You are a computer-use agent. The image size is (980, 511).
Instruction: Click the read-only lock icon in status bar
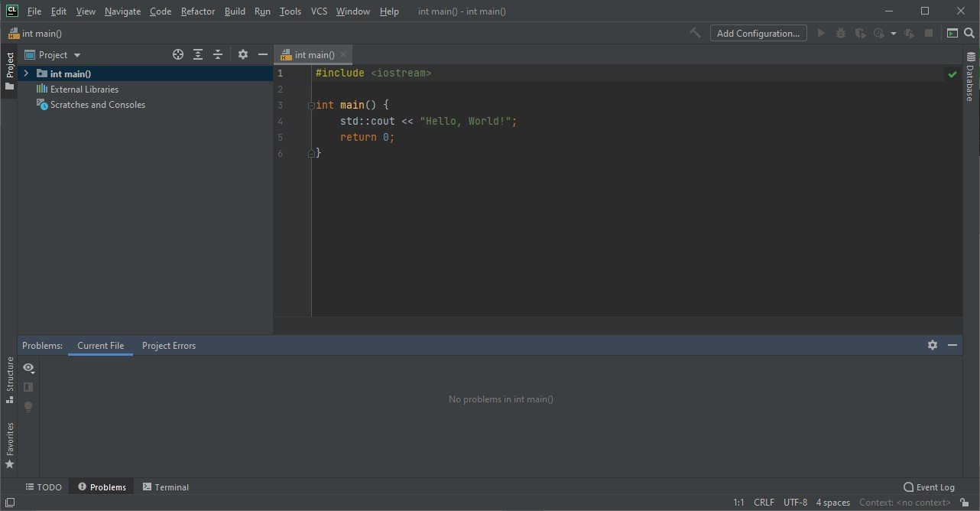click(x=965, y=503)
